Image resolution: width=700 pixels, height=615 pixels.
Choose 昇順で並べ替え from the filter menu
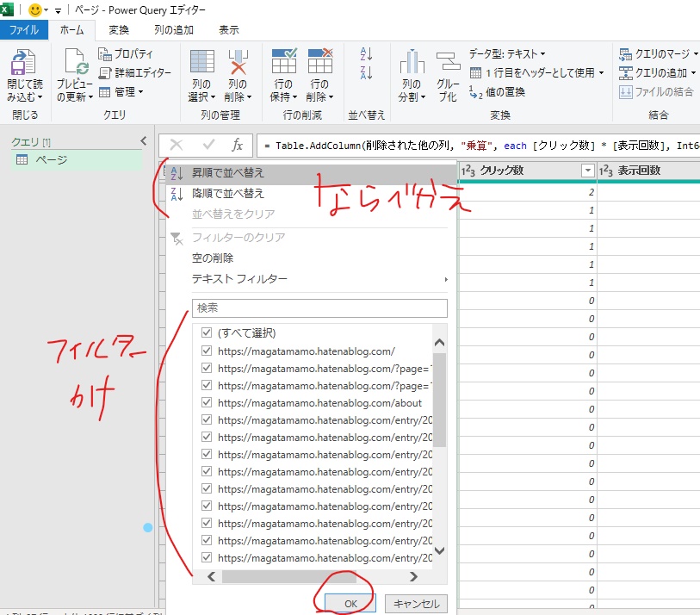pyautogui.click(x=311, y=173)
